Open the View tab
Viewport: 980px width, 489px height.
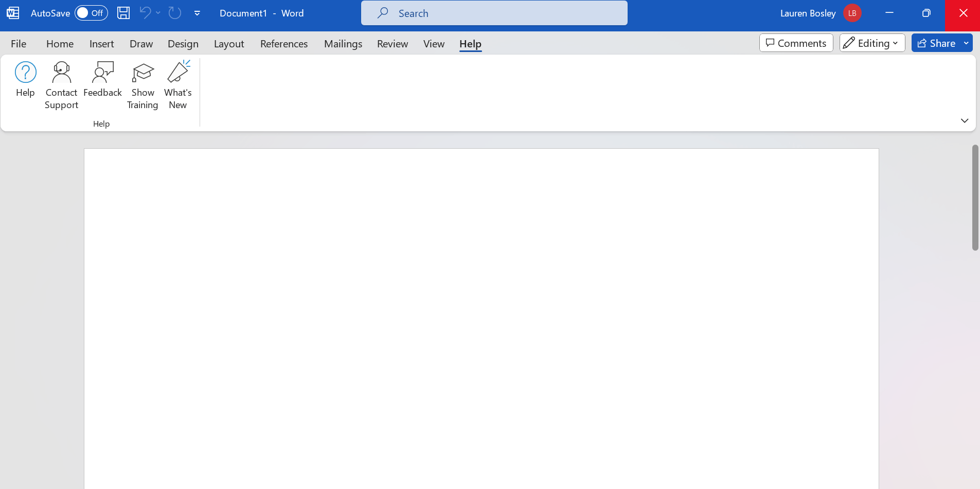434,44
